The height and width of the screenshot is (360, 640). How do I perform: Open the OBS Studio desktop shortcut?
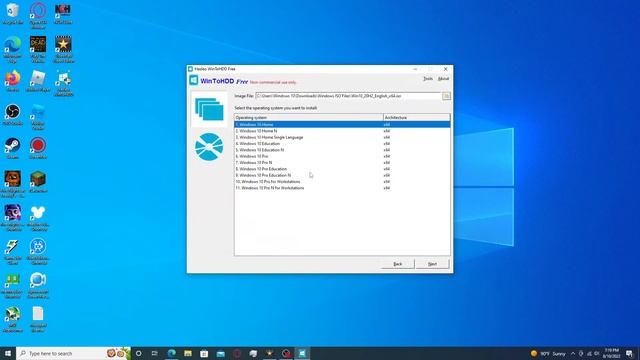13,112
